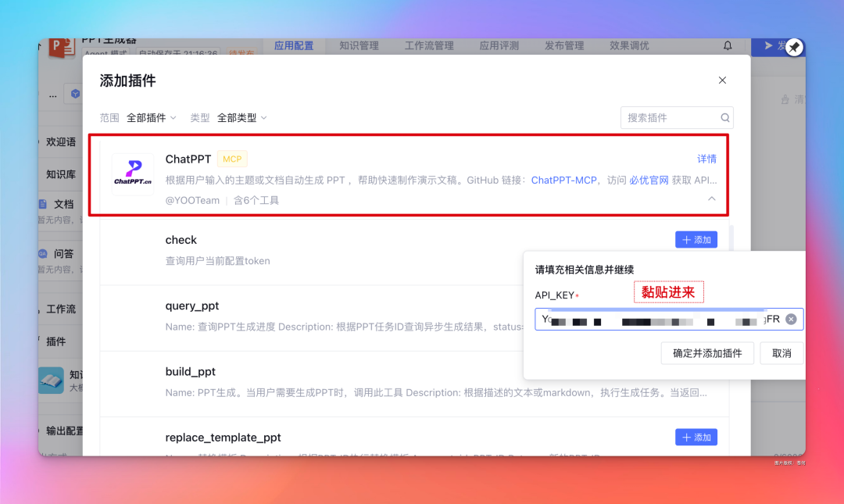Click check description 查询用户当前配置token

pos(217,261)
